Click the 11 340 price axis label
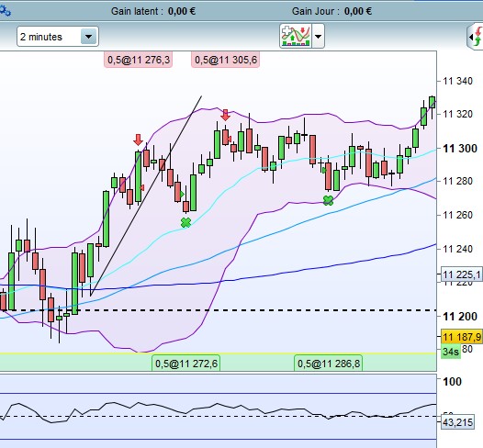This screenshot has height=448, width=483. [457, 81]
